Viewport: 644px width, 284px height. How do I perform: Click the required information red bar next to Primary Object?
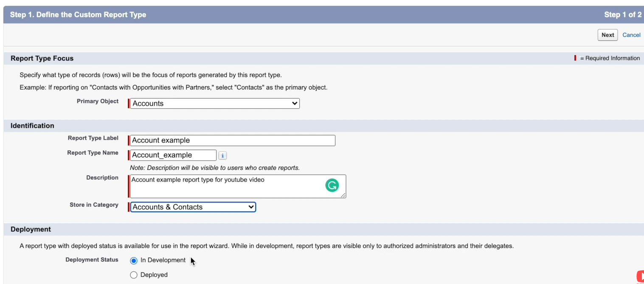pos(128,103)
